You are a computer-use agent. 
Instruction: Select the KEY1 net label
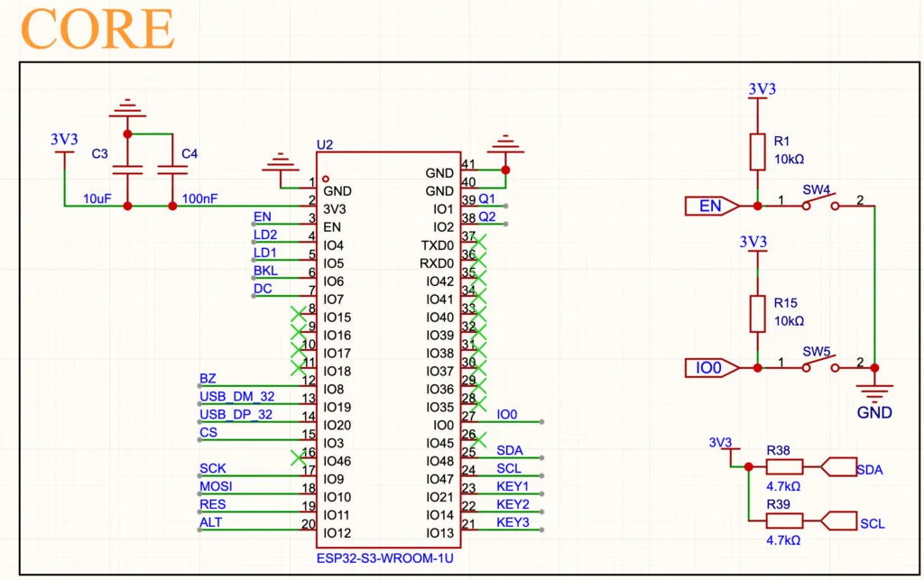pos(513,486)
